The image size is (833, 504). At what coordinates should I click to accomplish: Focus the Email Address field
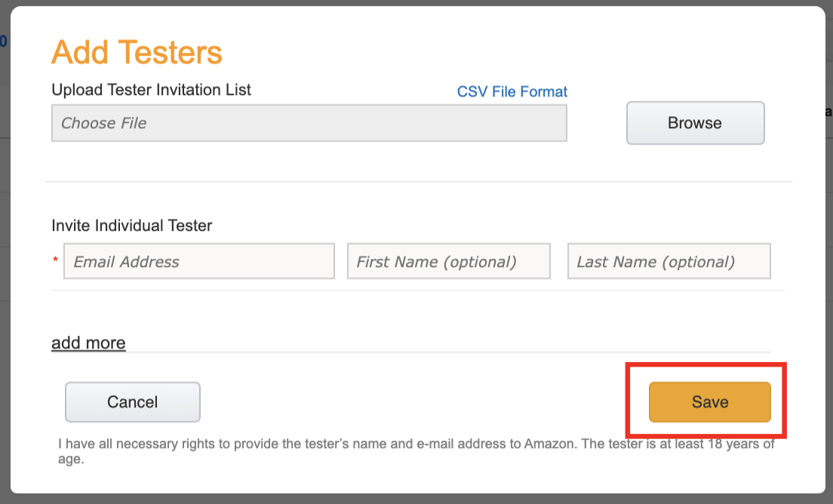pos(199,261)
